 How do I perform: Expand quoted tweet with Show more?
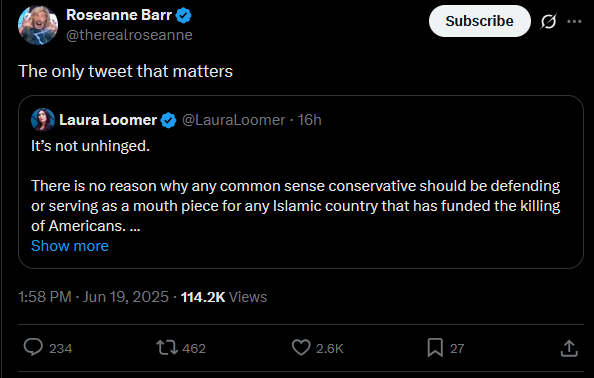click(70, 246)
